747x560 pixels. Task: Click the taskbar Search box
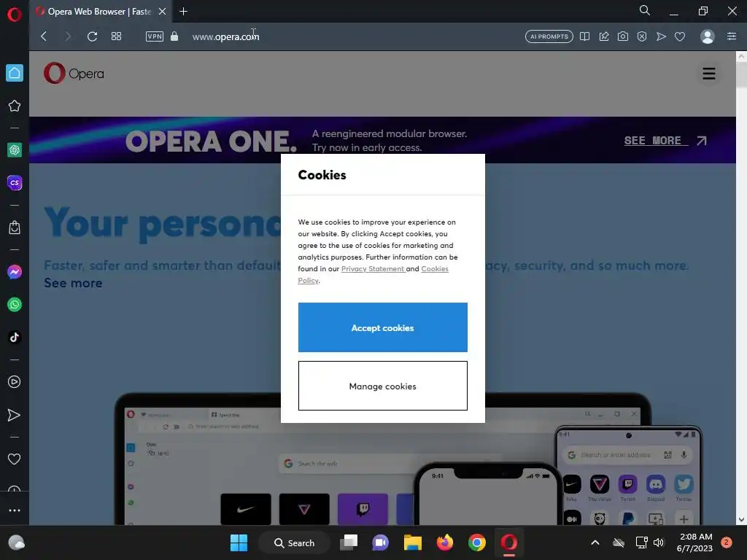click(x=294, y=542)
